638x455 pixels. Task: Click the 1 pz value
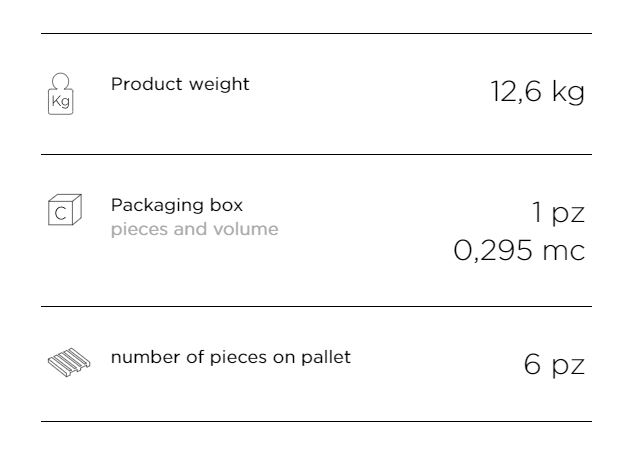(558, 212)
